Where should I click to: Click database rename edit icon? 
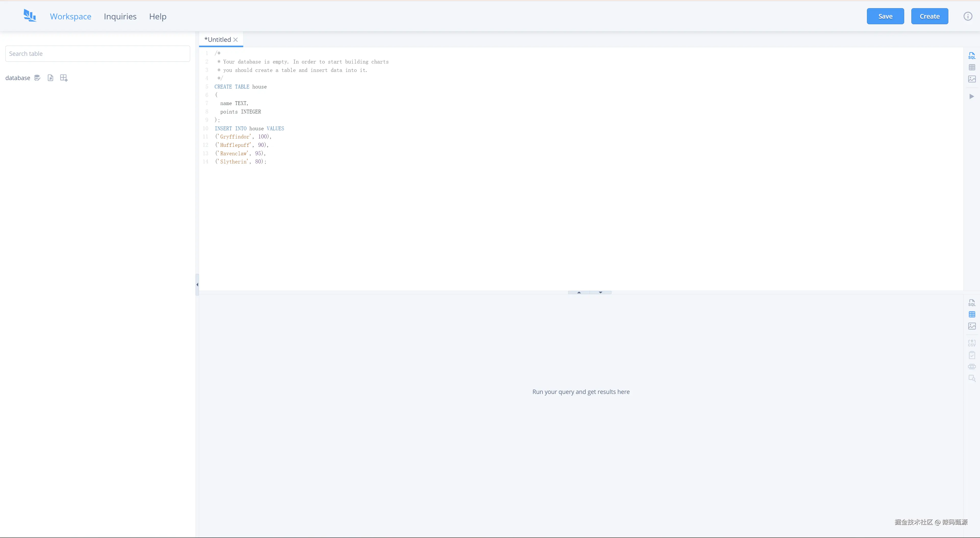[37, 78]
